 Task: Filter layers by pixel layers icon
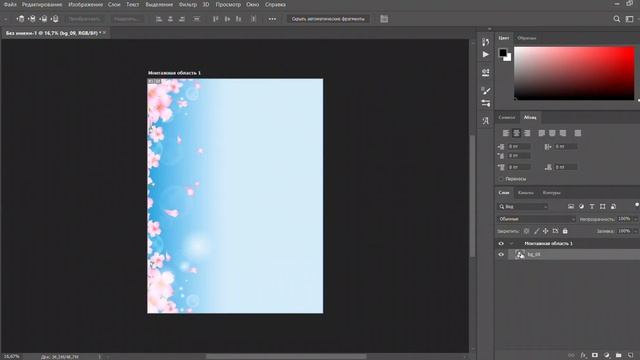coord(571,207)
